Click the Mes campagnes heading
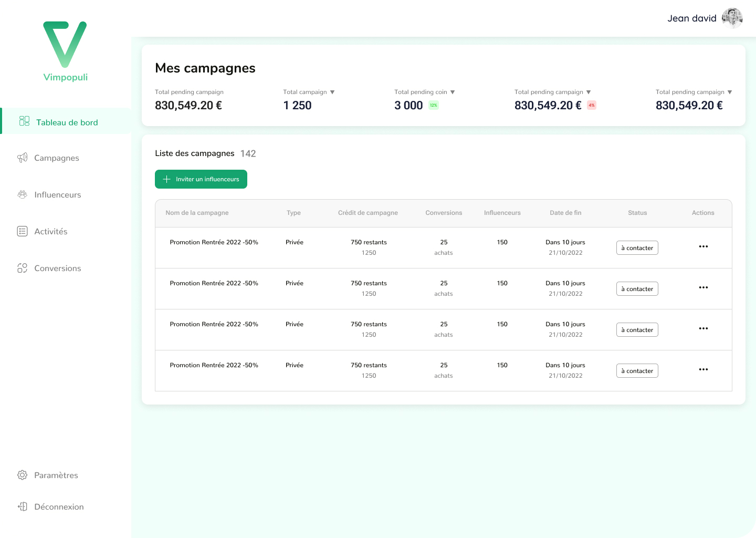The image size is (756, 538). click(205, 68)
